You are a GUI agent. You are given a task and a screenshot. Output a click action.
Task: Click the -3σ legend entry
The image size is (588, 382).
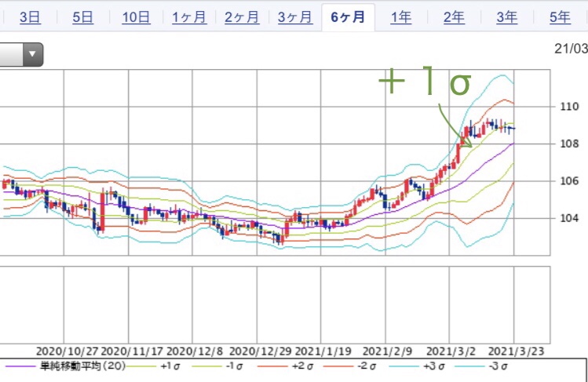point(499,366)
